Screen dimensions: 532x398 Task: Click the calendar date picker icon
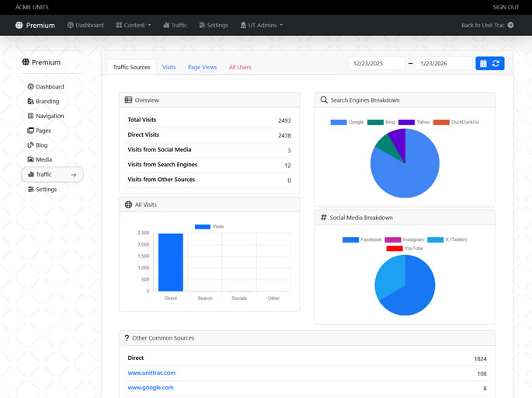pos(483,63)
